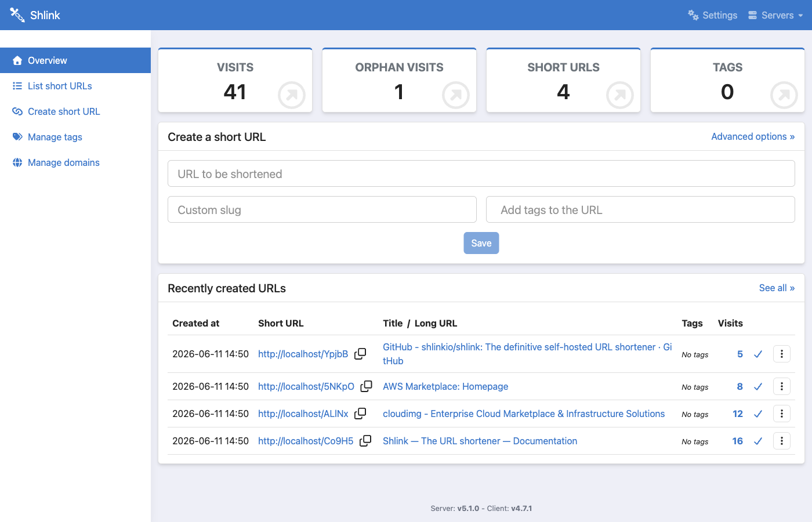
Task: Open the options menu for YpjbB row
Action: click(x=782, y=354)
